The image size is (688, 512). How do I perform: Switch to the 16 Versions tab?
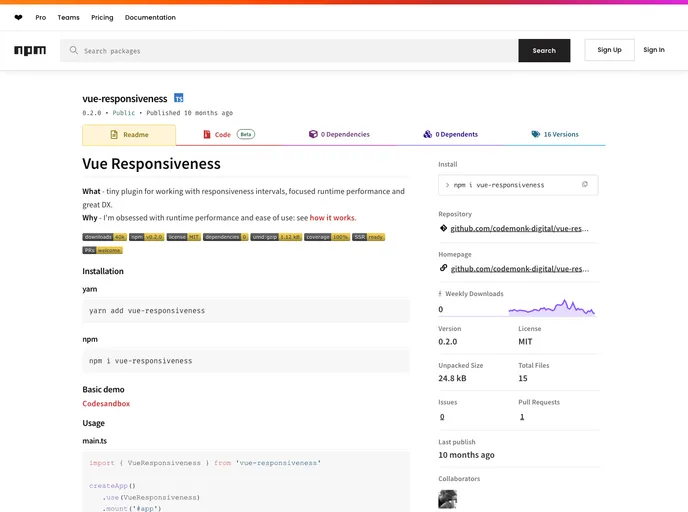click(x=555, y=134)
